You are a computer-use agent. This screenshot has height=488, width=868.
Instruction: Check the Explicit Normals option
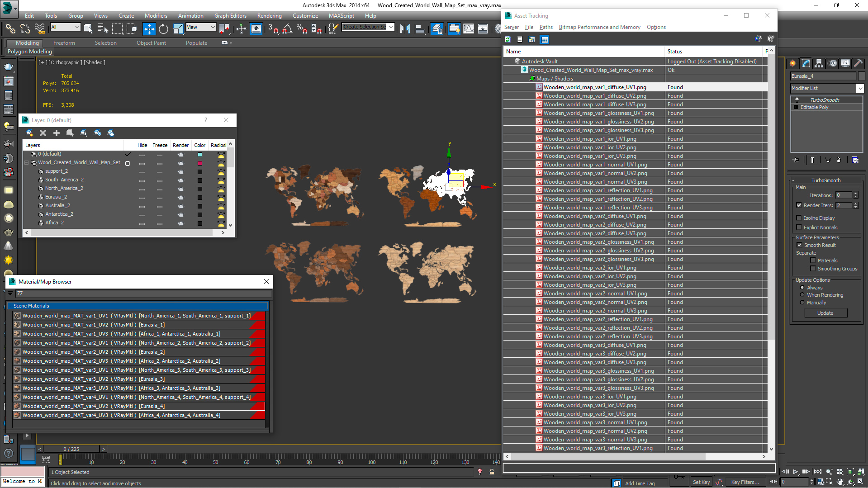click(799, 227)
